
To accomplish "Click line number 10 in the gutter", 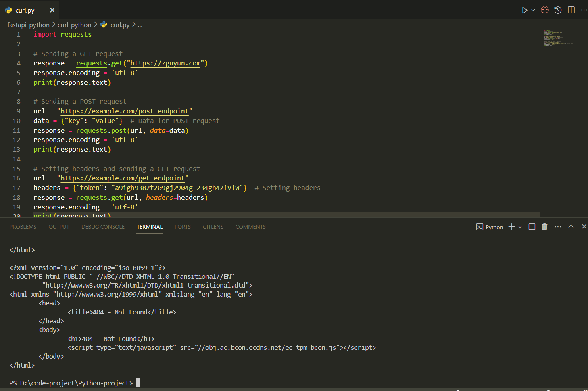I will [x=17, y=121].
